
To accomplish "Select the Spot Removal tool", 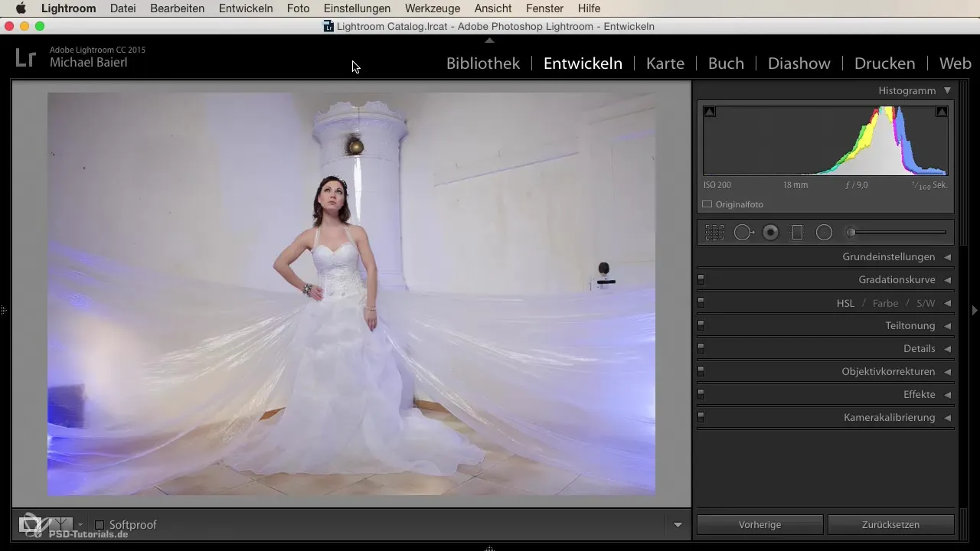I will tap(744, 233).
